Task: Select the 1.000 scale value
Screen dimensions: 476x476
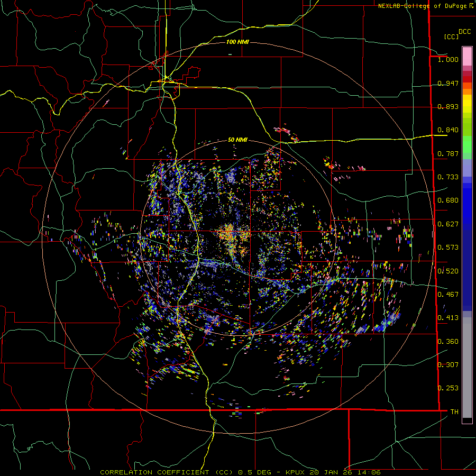Action: pos(448,59)
